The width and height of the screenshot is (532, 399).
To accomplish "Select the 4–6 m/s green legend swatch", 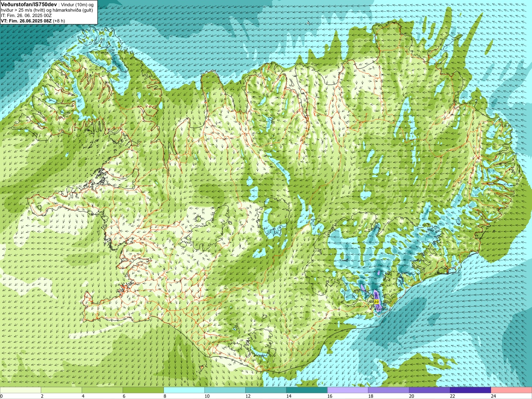I will [x=102, y=390].
